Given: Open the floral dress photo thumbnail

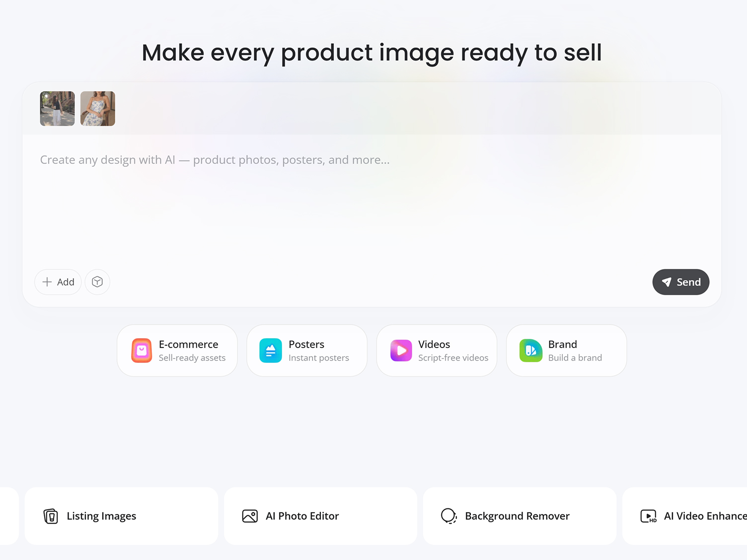Looking at the screenshot, I should click(98, 109).
